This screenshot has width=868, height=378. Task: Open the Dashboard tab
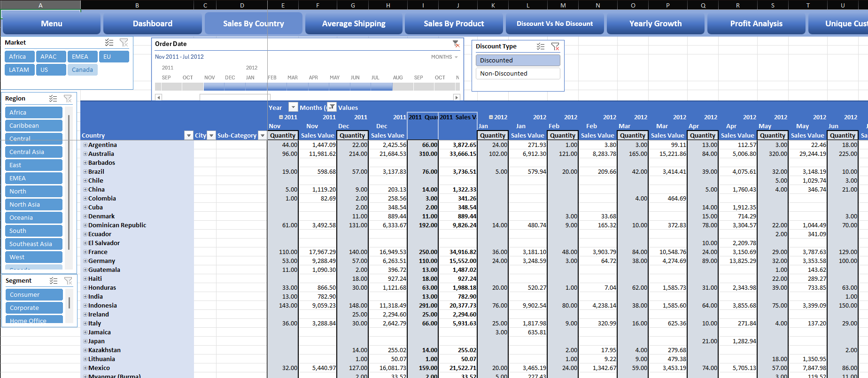click(153, 23)
